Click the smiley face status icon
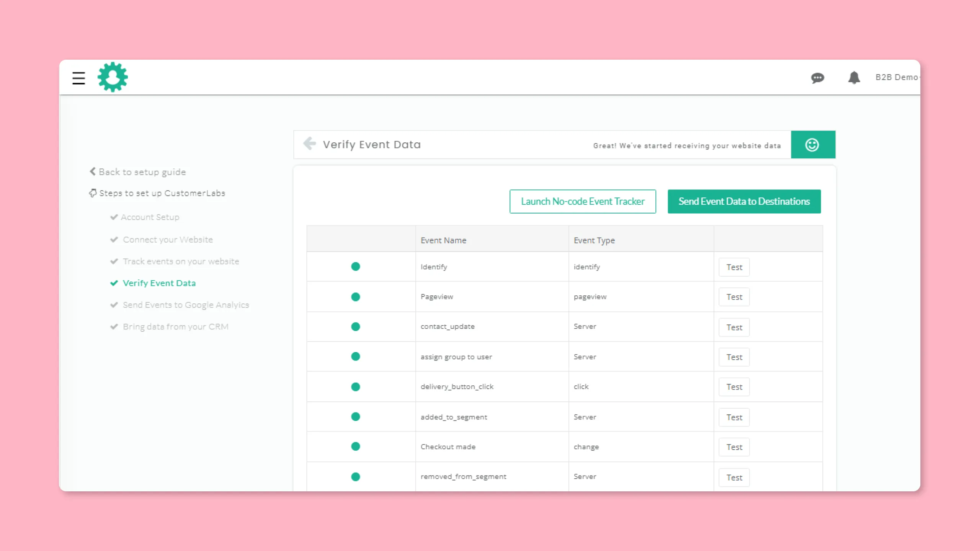 click(813, 145)
